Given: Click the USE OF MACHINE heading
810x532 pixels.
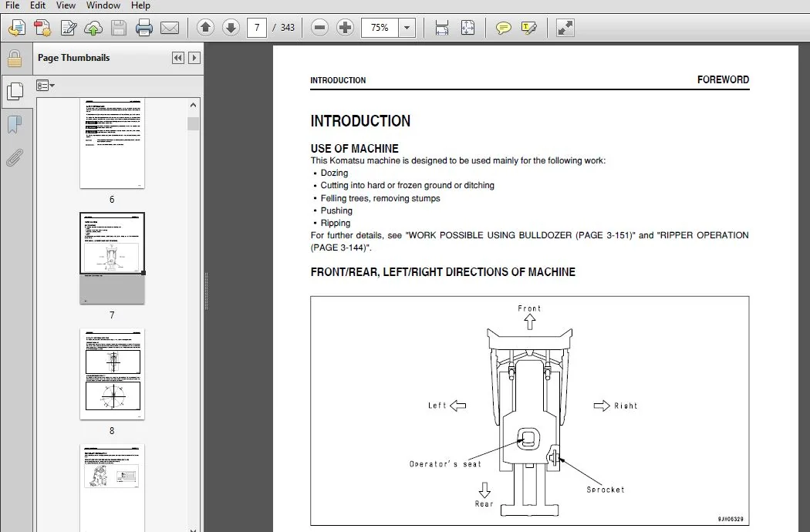Looking at the screenshot, I should (x=354, y=149).
